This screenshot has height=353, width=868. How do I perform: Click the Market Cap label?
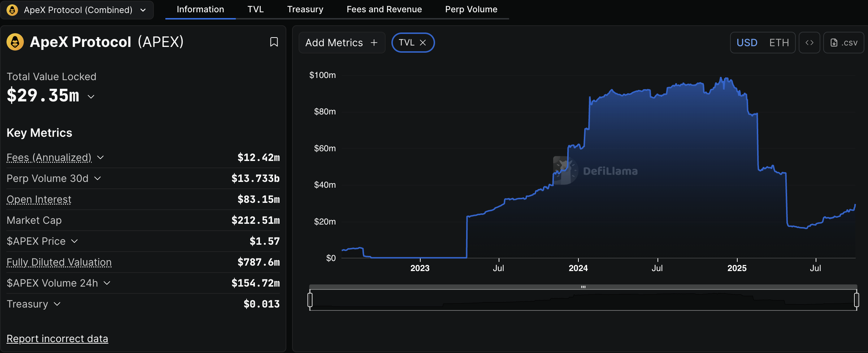tap(34, 220)
